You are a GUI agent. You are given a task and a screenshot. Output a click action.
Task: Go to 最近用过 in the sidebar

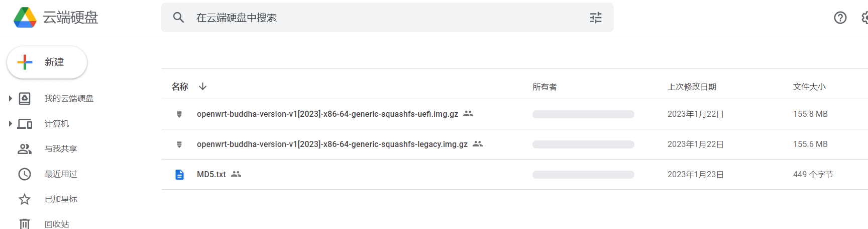61,174
